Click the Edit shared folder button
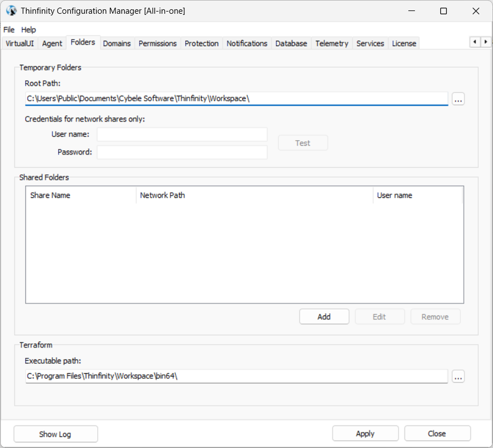This screenshot has width=493, height=448. tap(379, 317)
